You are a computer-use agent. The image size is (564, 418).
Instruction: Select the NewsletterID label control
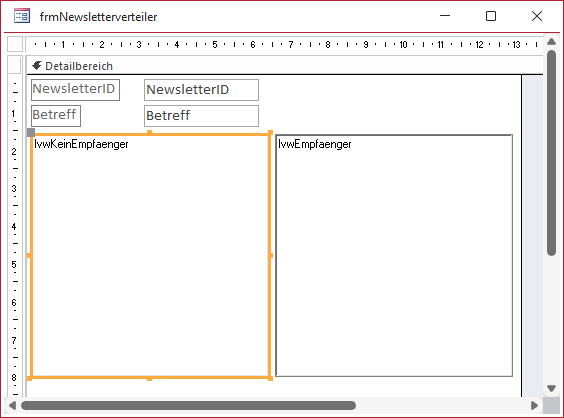75,90
